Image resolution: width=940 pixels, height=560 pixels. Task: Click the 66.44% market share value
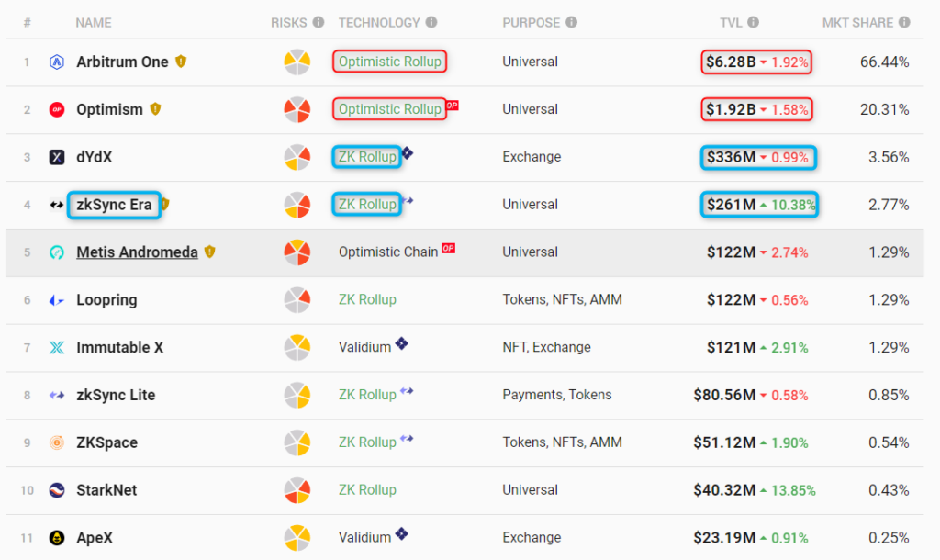(884, 62)
